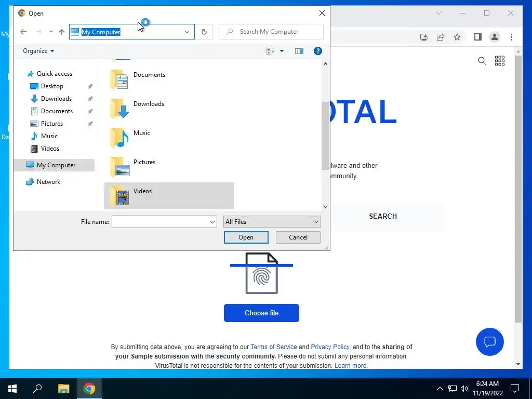This screenshot has width=532, height=399.
Task: Select Documents in the navigation pane
Action: tap(57, 111)
